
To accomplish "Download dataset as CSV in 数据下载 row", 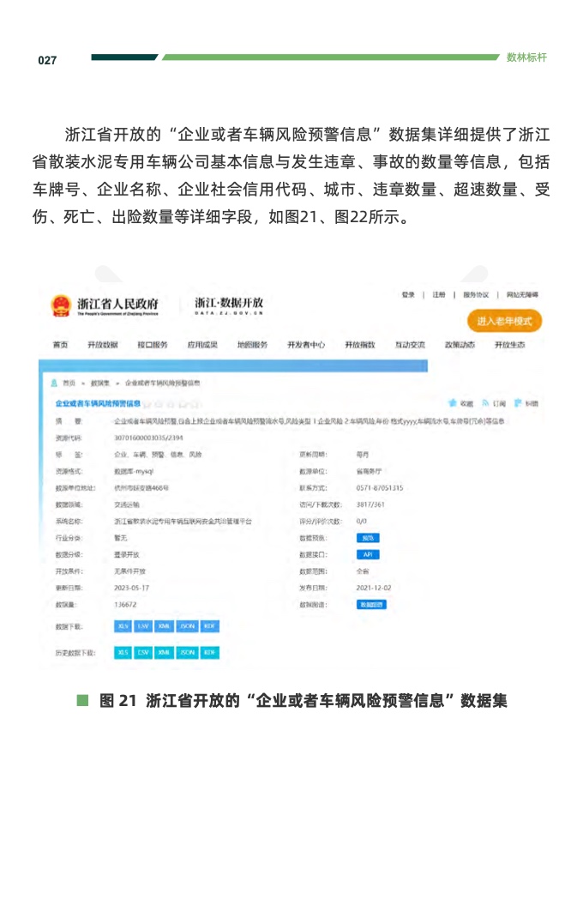I will [x=143, y=627].
